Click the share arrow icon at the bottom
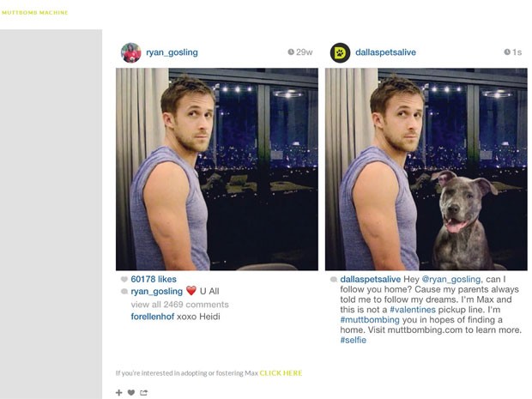 144,392
